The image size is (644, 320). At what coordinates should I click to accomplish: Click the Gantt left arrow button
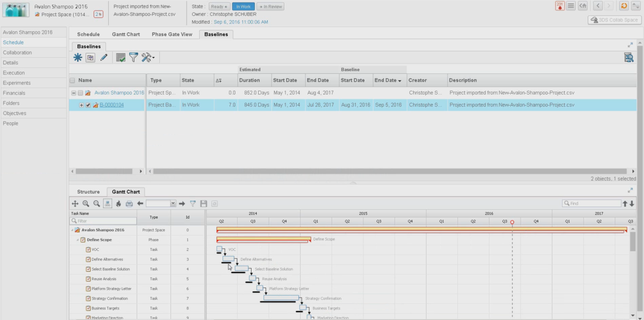[x=140, y=204]
